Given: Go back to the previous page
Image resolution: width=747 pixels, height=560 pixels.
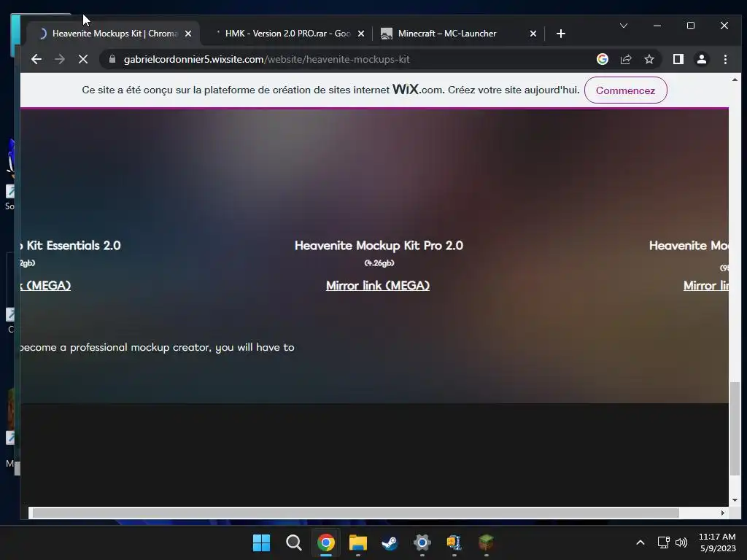Looking at the screenshot, I should tap(36, 59).
